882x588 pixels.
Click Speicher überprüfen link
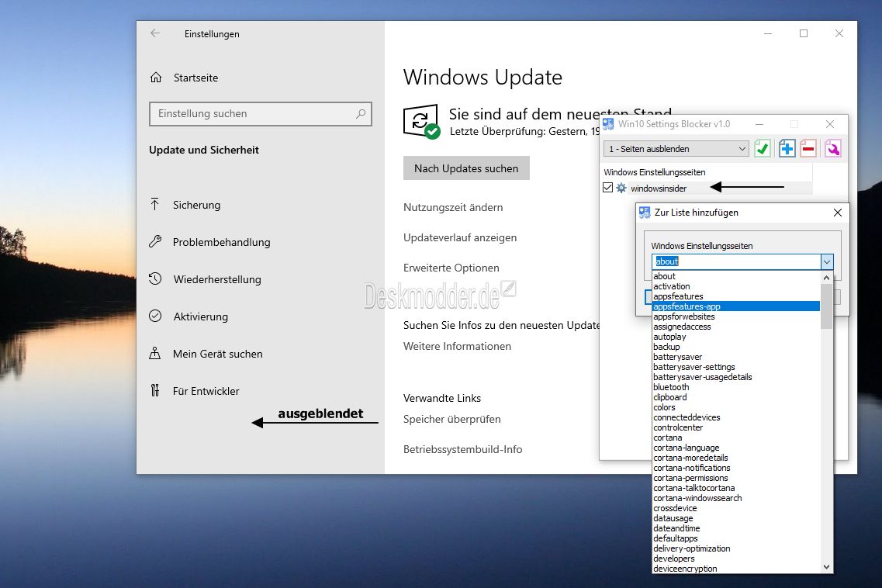(x=451, y=419)
